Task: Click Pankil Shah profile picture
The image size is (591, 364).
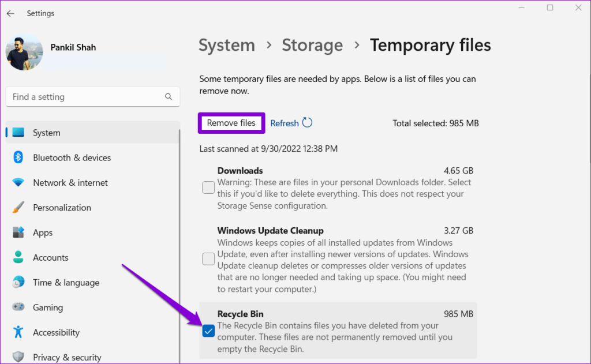Action: pyautogui.click(x=24, y=52)
